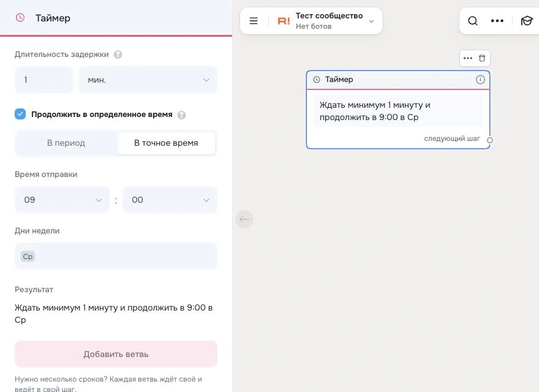Viewport: 539px width, 392px height.
Task: Switch to В период tab
Action: point(66,143)
